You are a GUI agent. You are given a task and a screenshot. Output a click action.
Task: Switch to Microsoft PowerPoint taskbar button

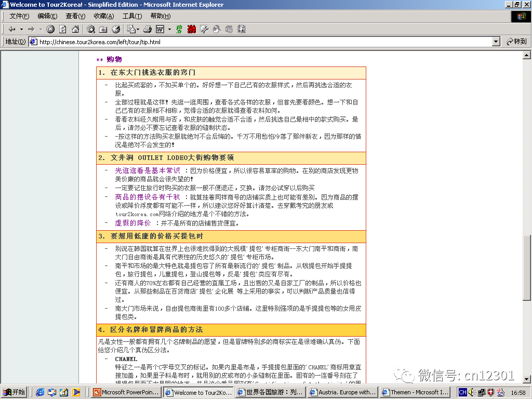coord(126,392)
